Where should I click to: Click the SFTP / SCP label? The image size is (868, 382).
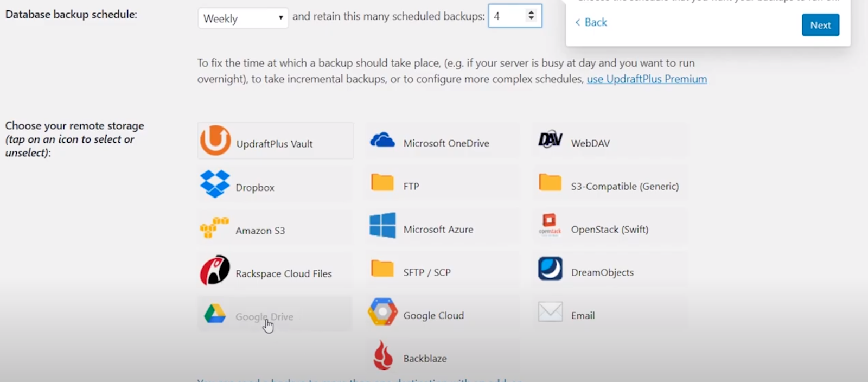(x=427, y=272)
